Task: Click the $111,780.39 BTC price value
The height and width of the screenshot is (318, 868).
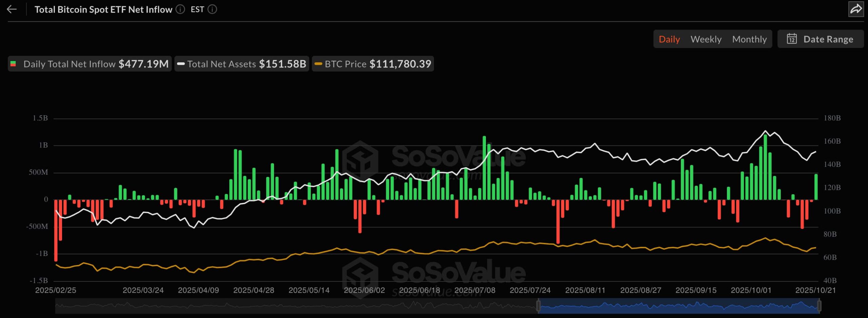Action: point(400,64)
